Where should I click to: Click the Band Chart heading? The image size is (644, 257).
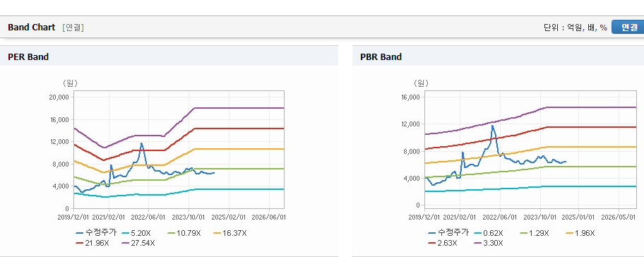click(31, 27)
